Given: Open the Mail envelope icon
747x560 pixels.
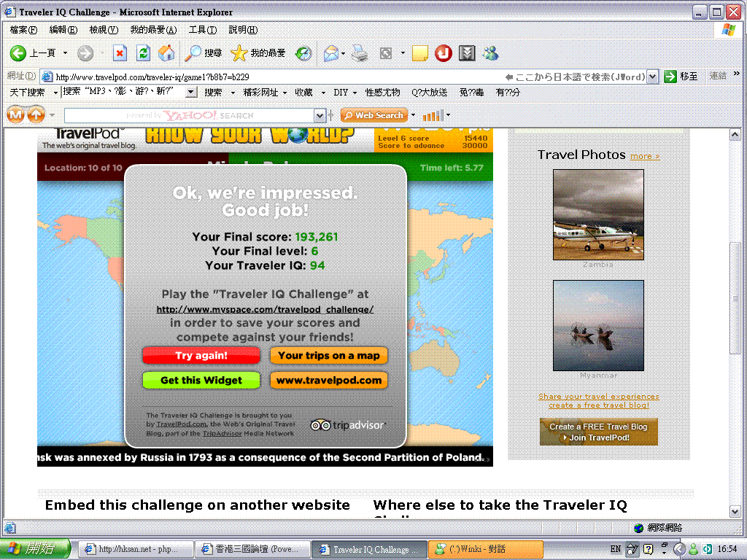Looking at the screenshot, I should click(x=330, y=52).
